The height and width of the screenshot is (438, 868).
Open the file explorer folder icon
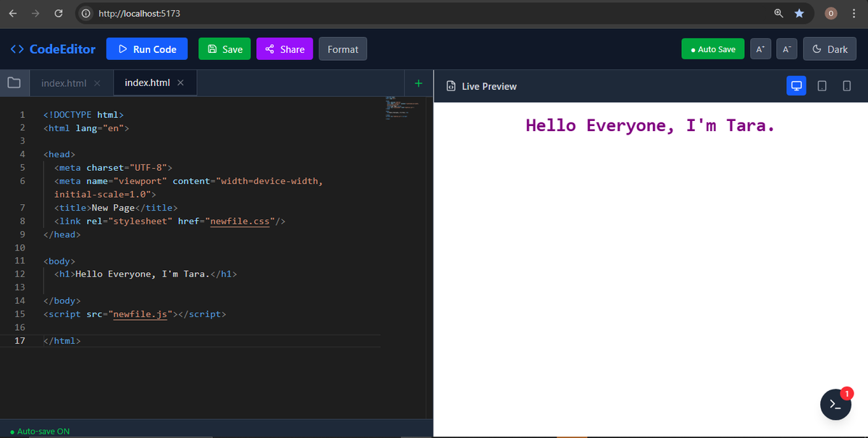14,83
